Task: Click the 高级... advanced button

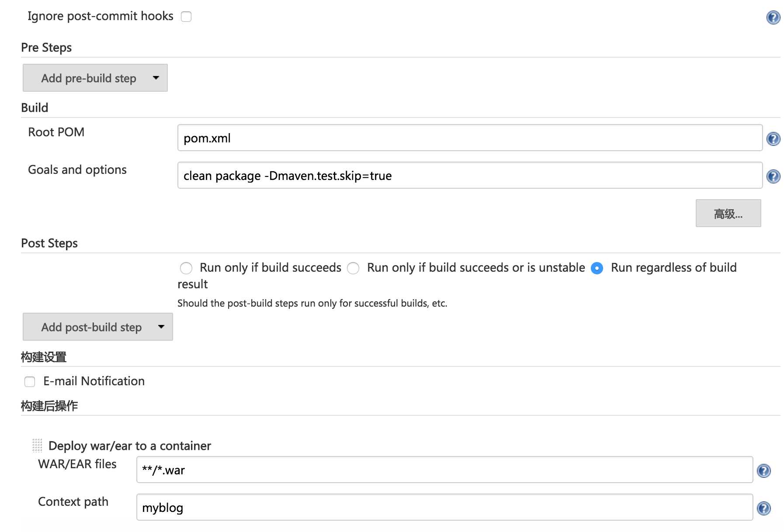Action: (728, 213)
